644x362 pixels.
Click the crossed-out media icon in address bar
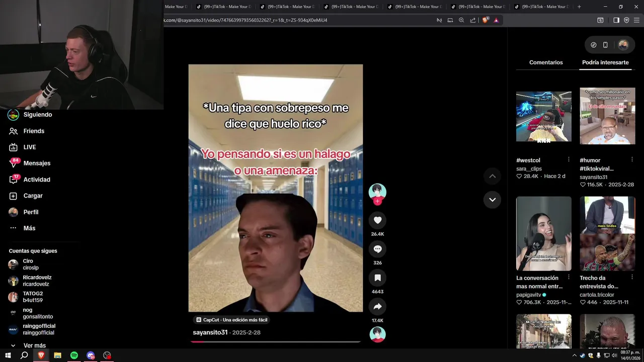[x=439, y=20]
